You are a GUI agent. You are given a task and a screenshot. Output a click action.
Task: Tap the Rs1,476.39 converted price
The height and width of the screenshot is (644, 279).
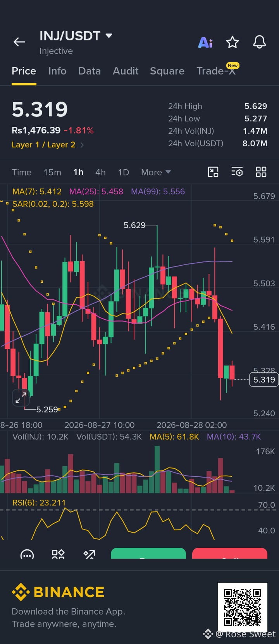pyautogui.click(x=36, y=130)
